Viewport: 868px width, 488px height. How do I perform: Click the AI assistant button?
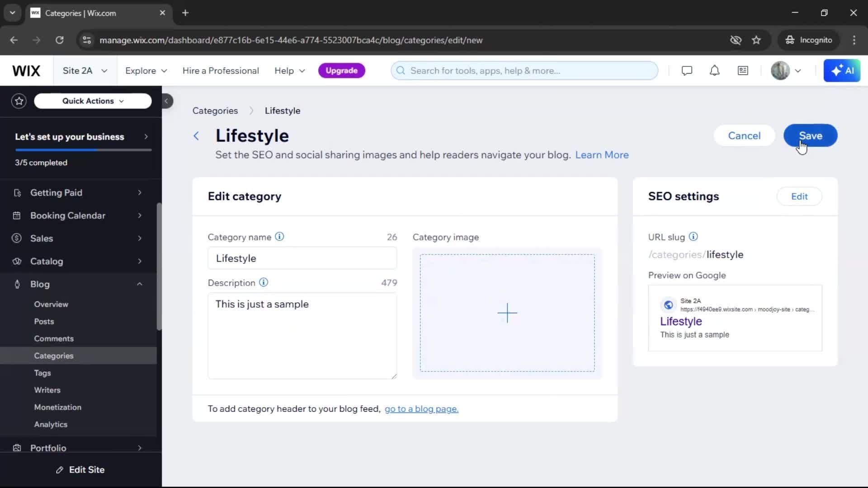pyautogui.click(x=842, y=70)
